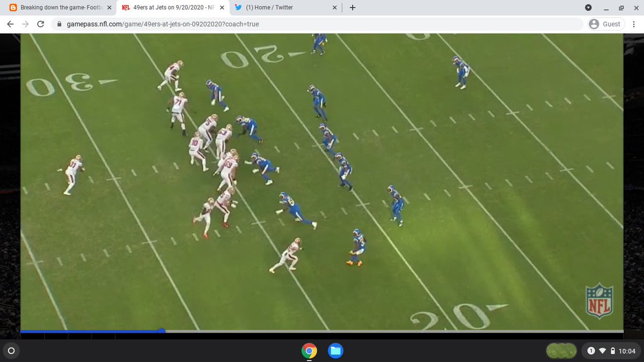The image size is (644, 362).
Task: Select the 49ers at Jets NFL tab
Action: pos(172,8)
